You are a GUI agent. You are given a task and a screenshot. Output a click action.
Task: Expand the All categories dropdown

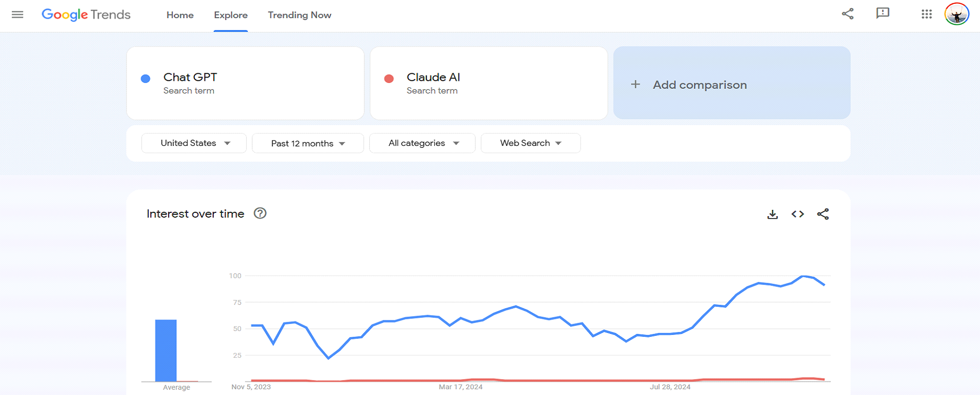(422, 143)
